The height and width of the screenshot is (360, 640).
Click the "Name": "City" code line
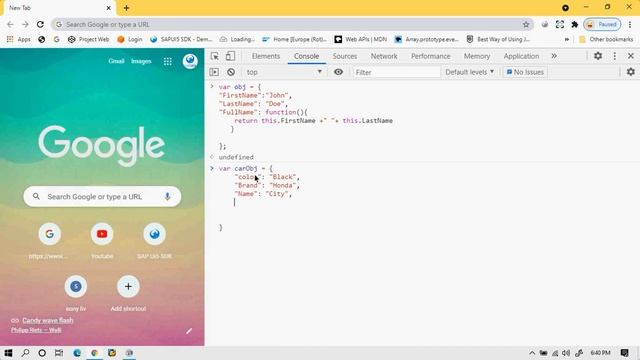pyautogui.click(x=263, y=194)
